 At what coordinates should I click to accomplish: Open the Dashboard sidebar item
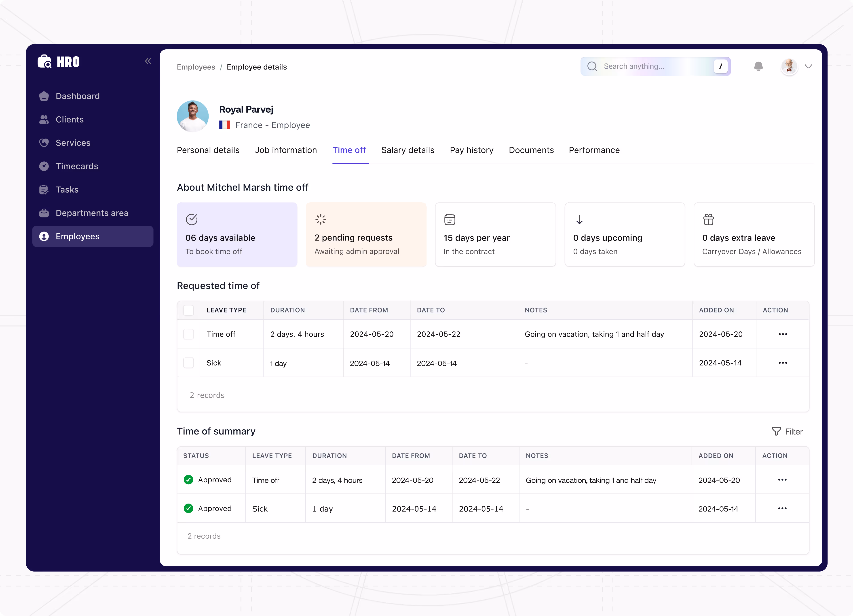78,96
